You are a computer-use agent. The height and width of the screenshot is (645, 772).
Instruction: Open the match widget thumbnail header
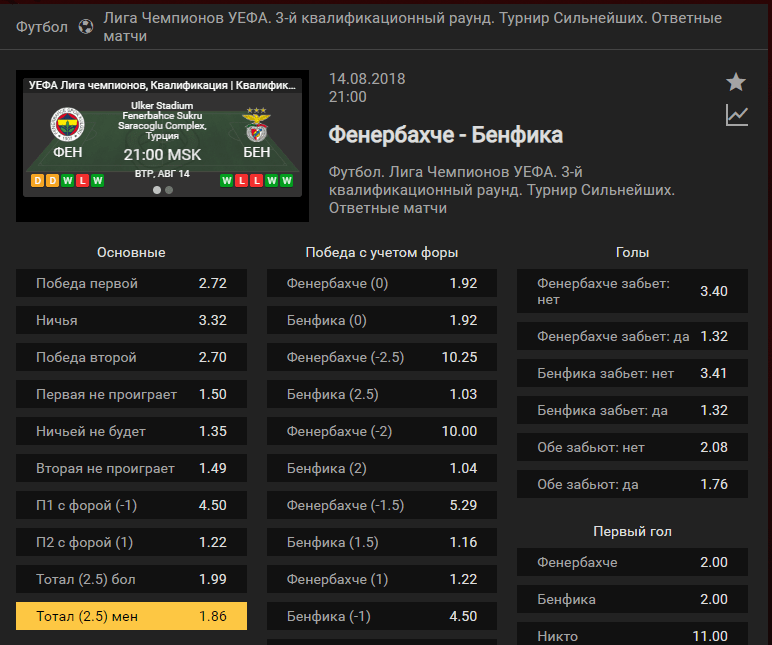[162, 85]
